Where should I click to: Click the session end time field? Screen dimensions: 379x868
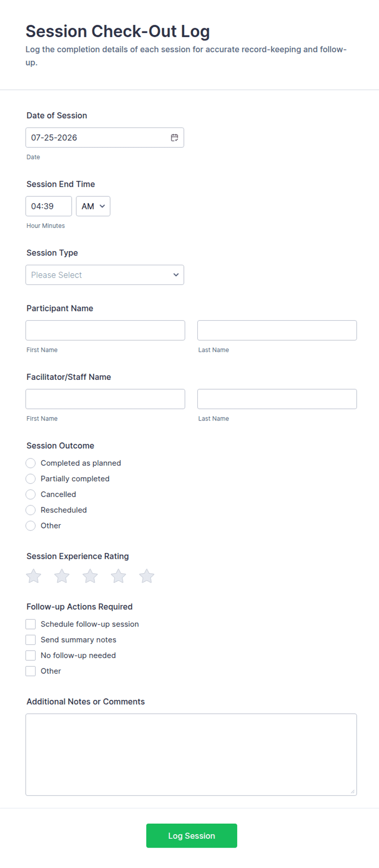click(48, 206)
